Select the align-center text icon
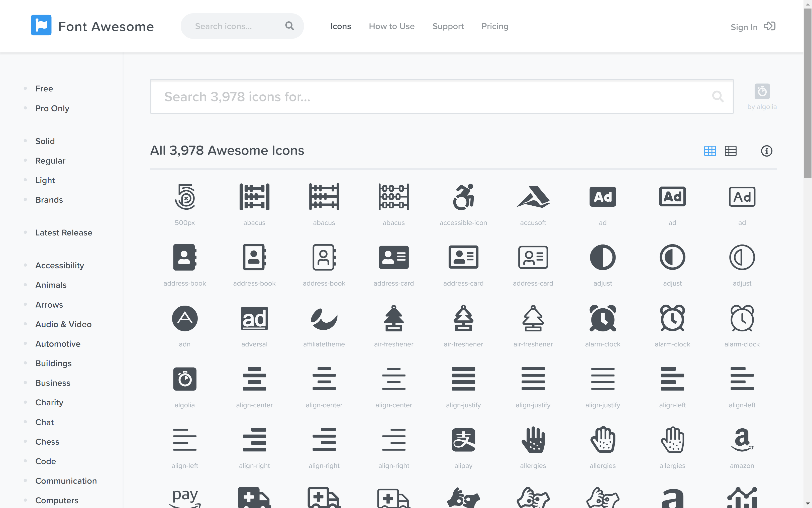This screenshot has width=812, height=508. pyautogui.click(x=254, y=379)
